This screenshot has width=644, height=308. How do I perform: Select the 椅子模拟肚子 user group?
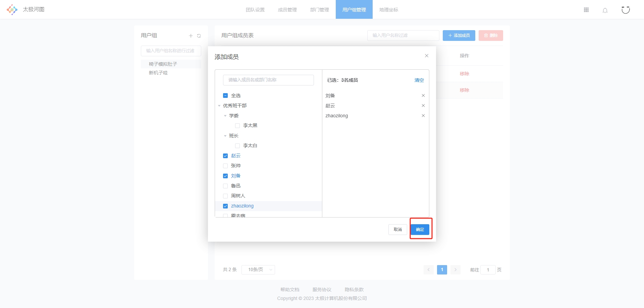pos(171,64)
